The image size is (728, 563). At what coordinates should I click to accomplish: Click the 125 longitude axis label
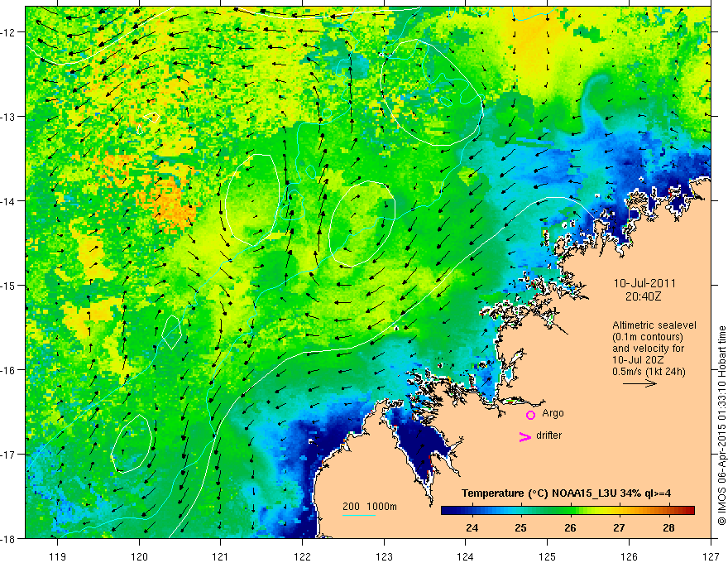(x=547, y=556)
